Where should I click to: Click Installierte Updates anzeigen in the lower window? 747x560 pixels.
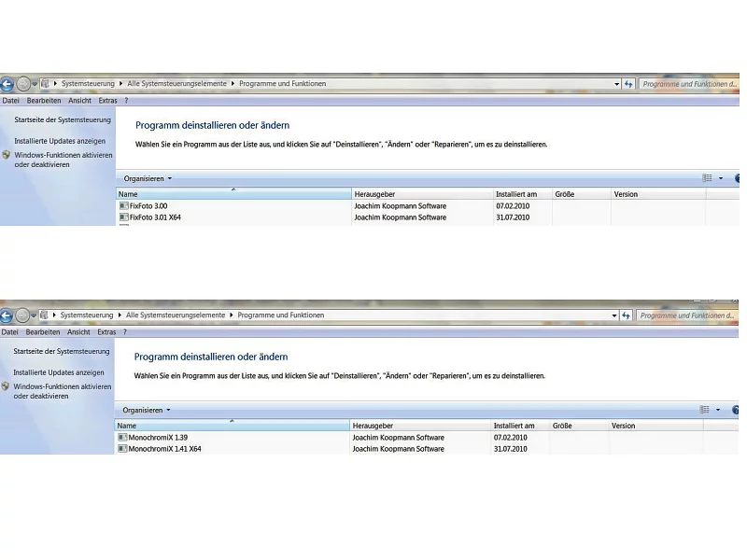coord(59,372)
